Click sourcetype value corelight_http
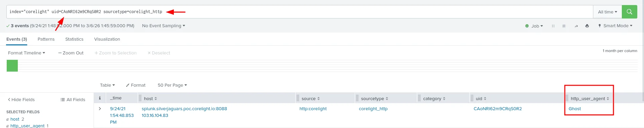This screenshot has width=644, height=128. [x=373, y=109]
